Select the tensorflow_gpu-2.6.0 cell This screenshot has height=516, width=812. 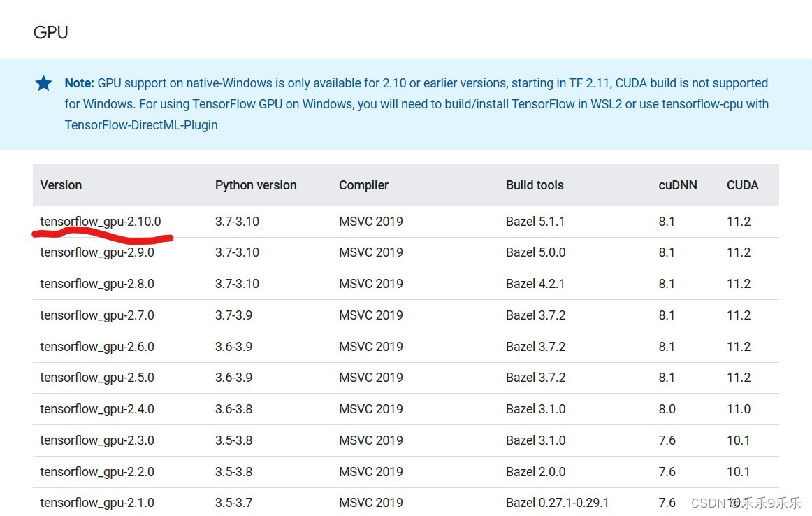click(x=97, y=347)
